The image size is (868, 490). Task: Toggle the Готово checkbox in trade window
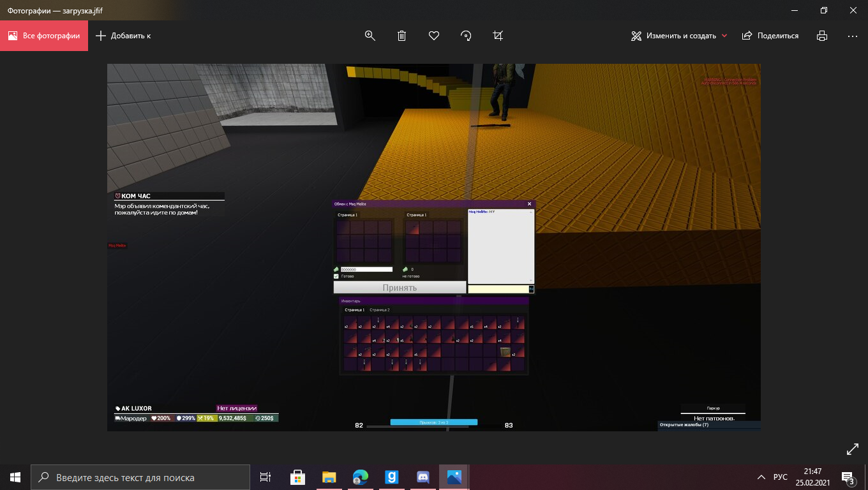click(x=336, y=276)
